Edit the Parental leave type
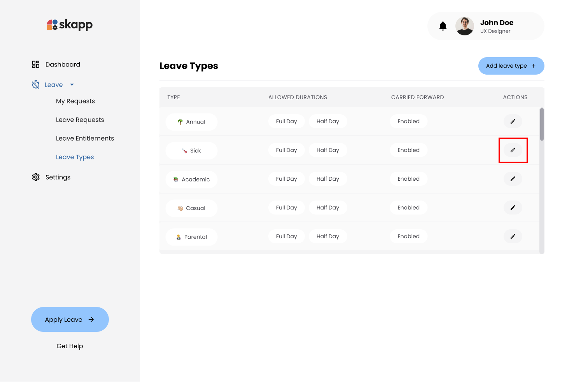 [513, 236]
